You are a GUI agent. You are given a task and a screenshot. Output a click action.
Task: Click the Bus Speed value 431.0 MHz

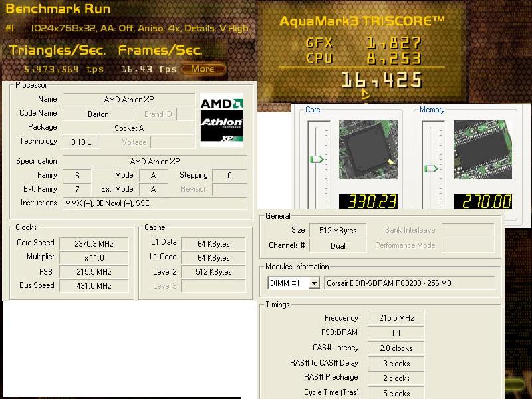[94, 286]
